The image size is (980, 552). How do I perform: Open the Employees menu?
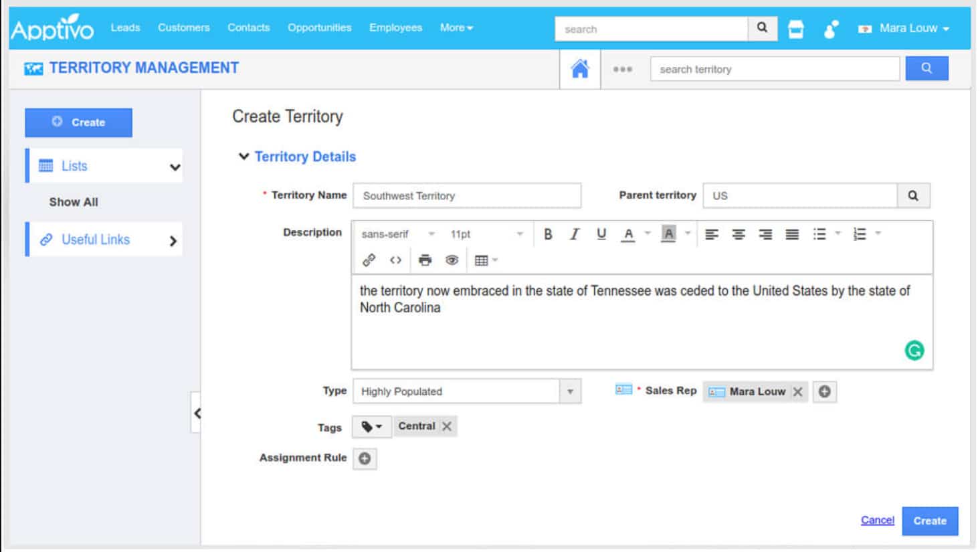click(x=395, y=27)
